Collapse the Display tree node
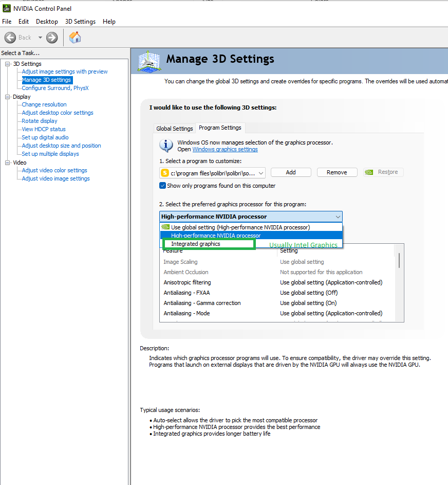This screenshot has height=485, width=448. [x=7, y=97]
